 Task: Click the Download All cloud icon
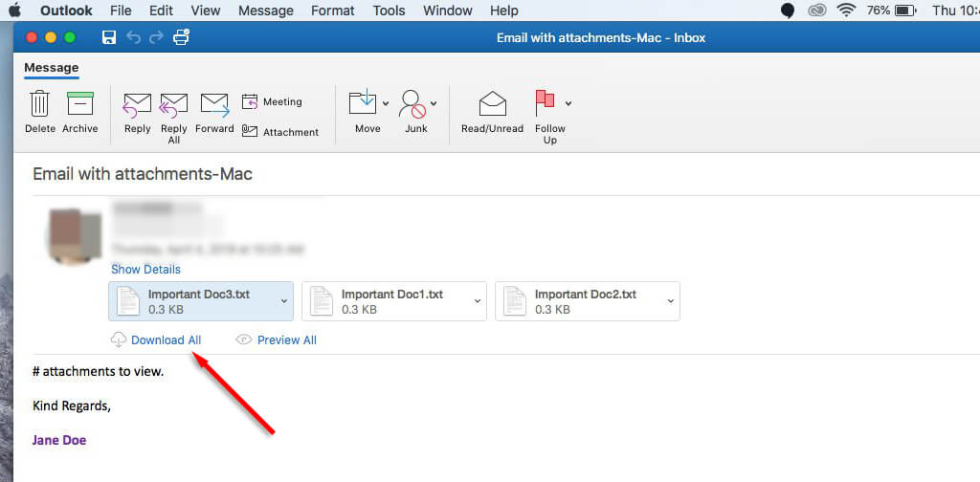click(x=118, y=340)
